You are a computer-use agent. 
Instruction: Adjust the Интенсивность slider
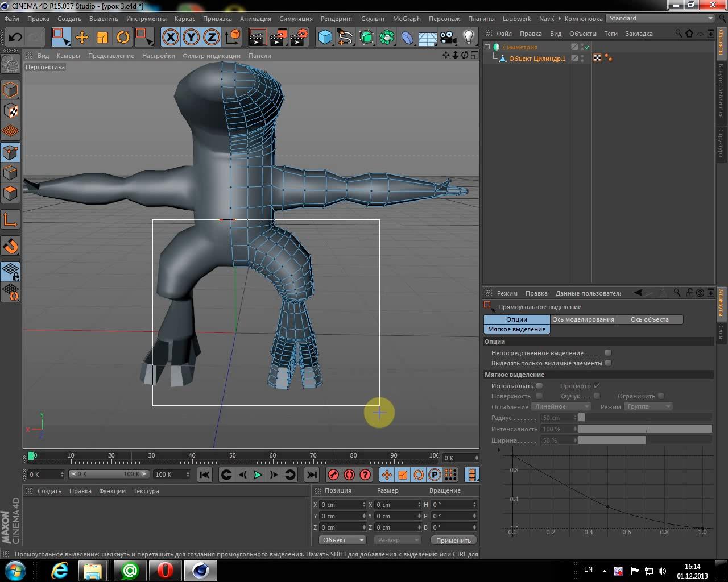(645, 429)
